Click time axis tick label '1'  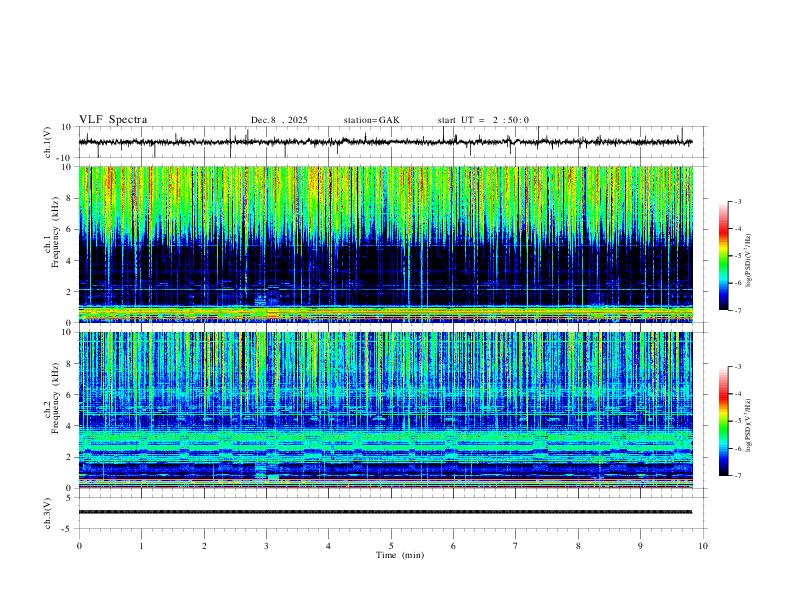pos(141,546)
